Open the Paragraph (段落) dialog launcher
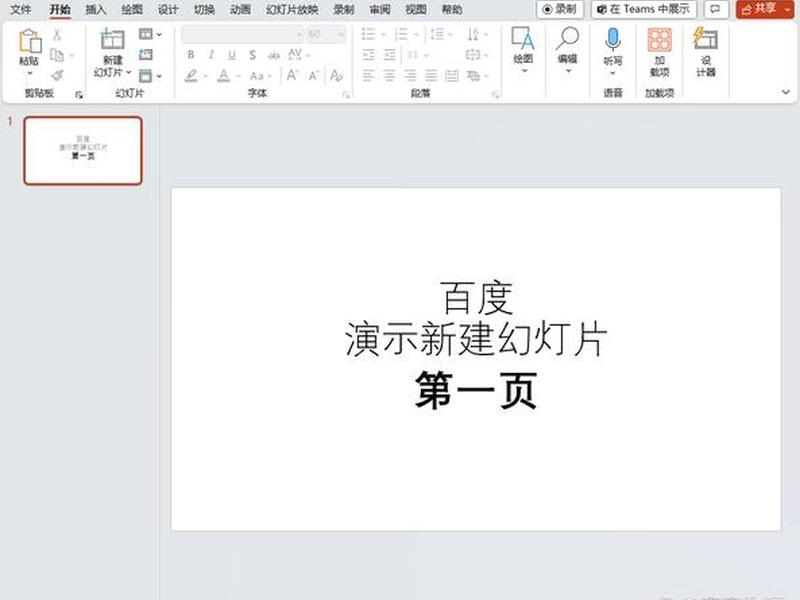The width and height of the screenshot is (800, 600). (495, 94)
